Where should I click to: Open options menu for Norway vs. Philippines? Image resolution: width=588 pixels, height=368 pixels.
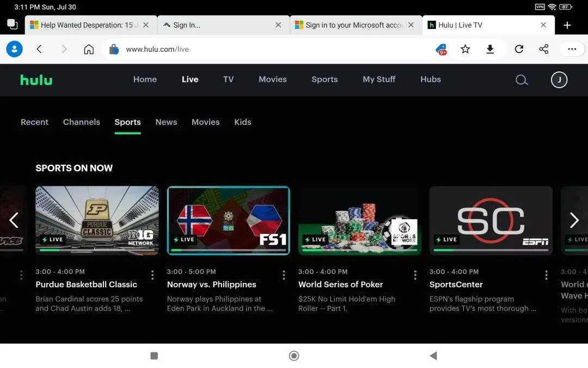(284, 275)
